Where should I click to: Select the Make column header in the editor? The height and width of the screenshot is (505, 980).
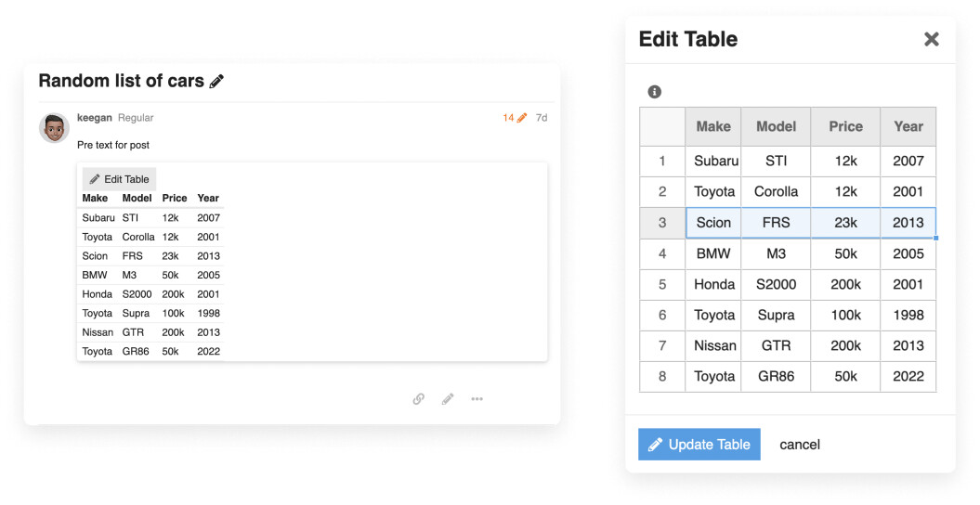click(x=712, y=126)
